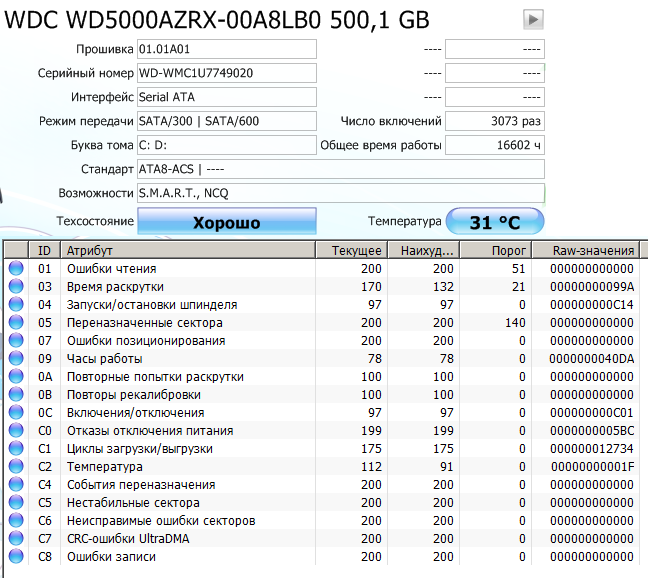
Task: Click status icon for Повторные попытки раскрутки
Action: coord(16,376)
